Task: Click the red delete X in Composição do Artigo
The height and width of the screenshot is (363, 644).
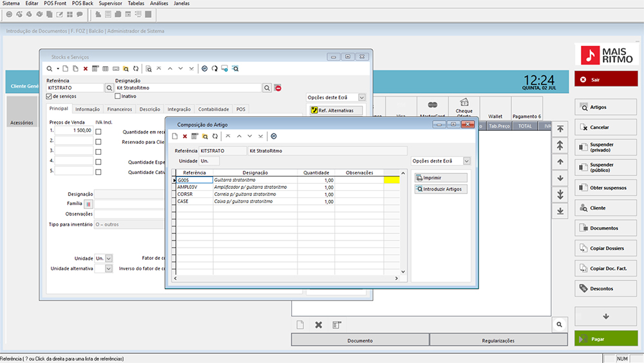Action: pos(185,136)
